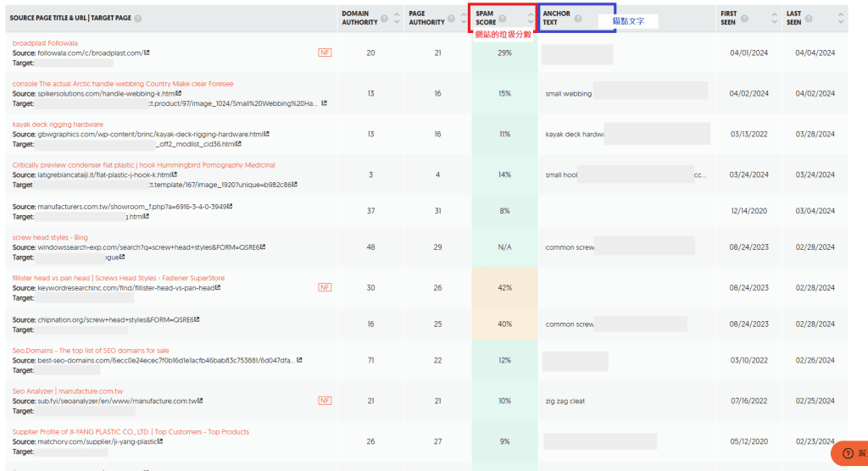The image size is (868, 471).
Task: Click the NF badge in keywordresearchinc row
Action: coord(325,287)
